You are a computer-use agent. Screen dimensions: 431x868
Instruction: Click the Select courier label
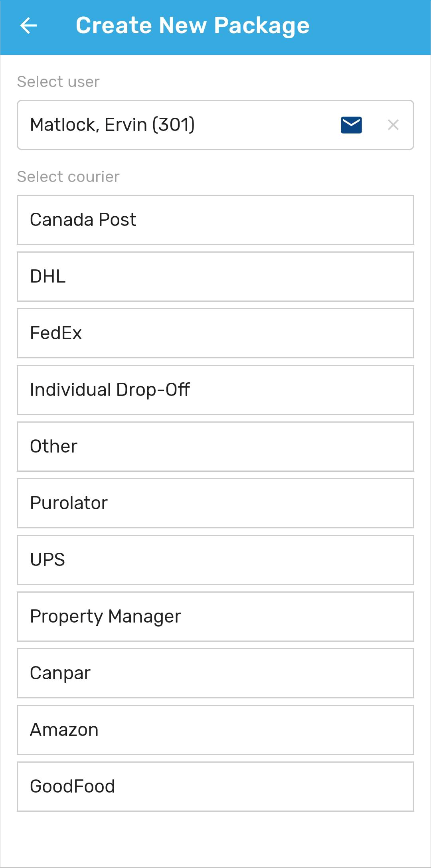click(x=68, y=177)
